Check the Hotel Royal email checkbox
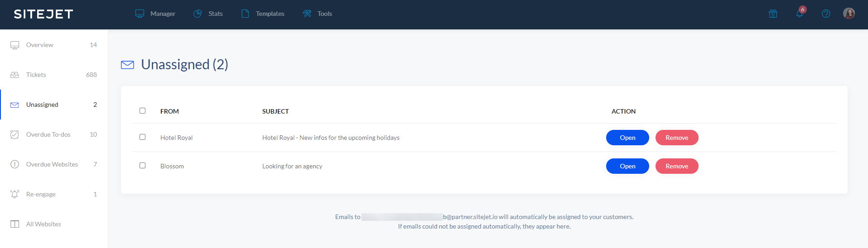 143,137
